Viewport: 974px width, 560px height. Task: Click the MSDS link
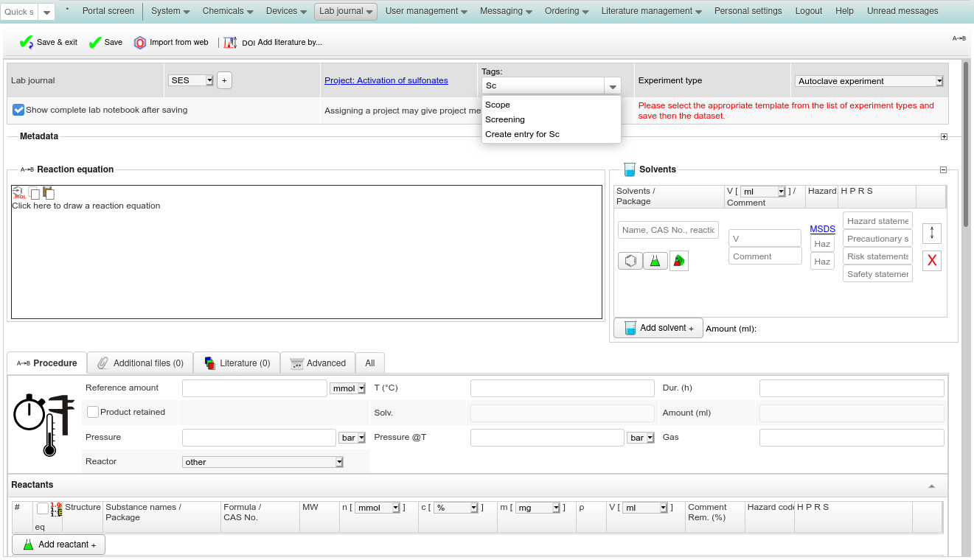click(x=823, y=229)
